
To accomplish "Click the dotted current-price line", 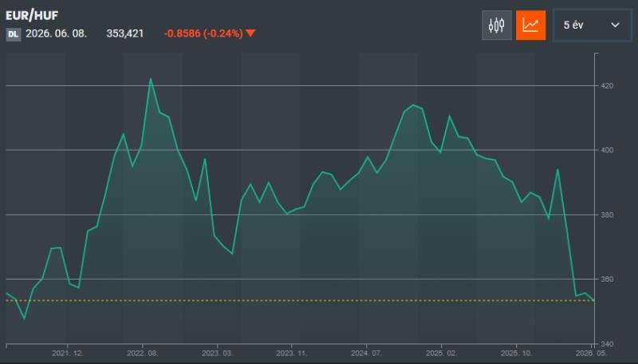I will 301,300.
